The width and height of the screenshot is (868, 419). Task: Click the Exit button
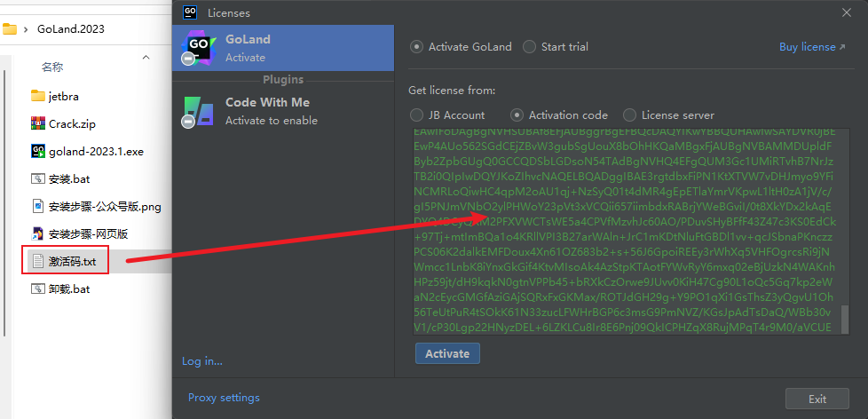click(x=817, y=399)
